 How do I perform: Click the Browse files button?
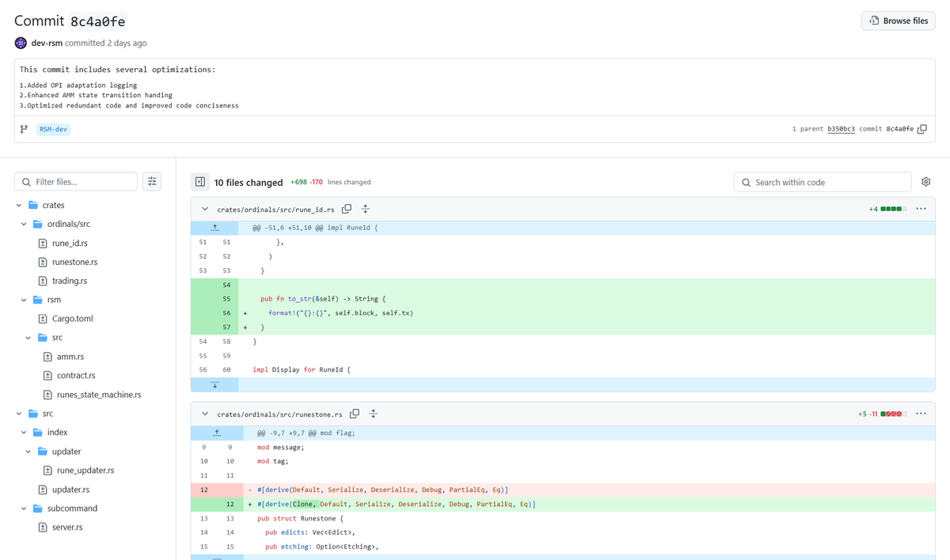898,20
